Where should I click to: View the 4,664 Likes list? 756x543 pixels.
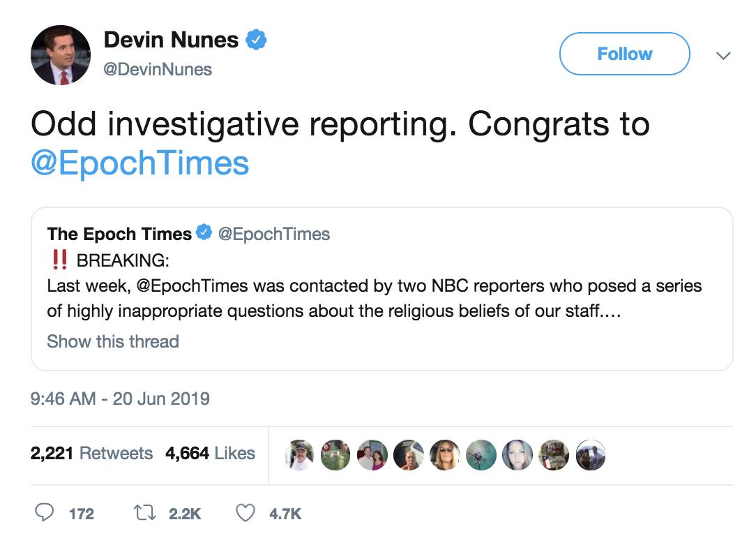pos(210,453)
